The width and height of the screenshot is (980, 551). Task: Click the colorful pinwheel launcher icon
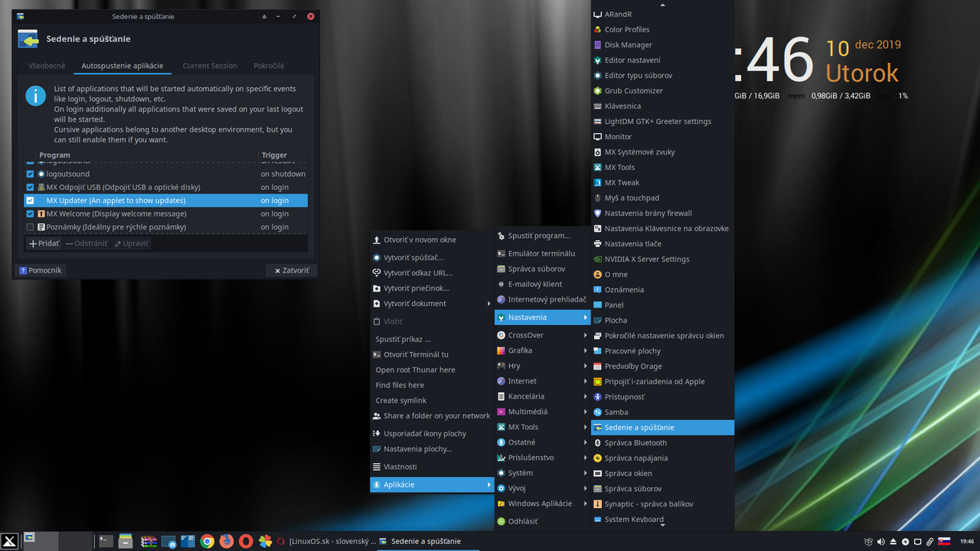pyautogui.click(x=265, y=541)
